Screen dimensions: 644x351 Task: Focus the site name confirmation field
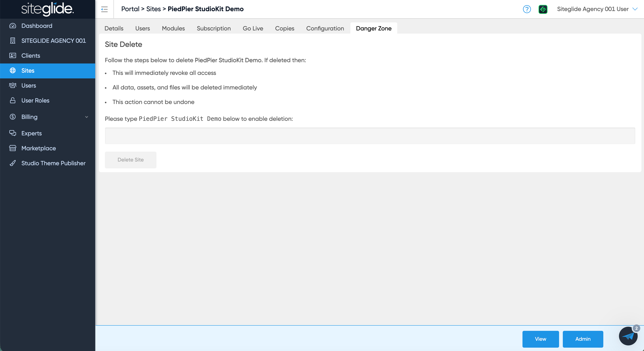tap(370, 136)
